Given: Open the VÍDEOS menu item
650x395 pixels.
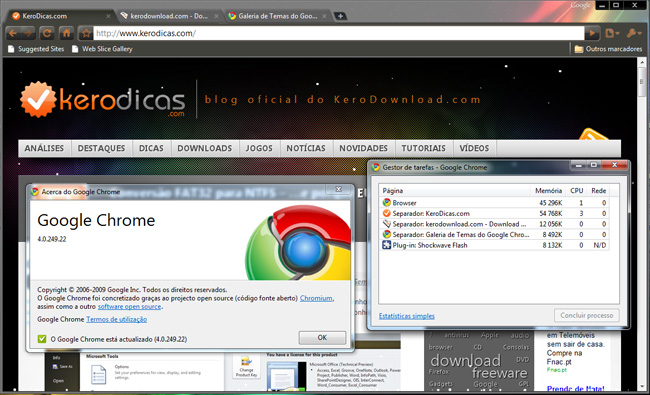Looking at the screenshot, I should 474,148.
